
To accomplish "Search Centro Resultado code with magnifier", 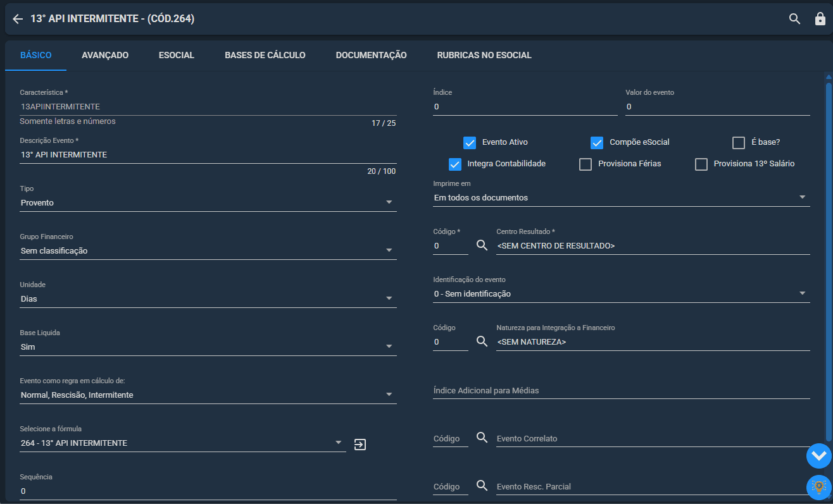I will click(482, 245).
